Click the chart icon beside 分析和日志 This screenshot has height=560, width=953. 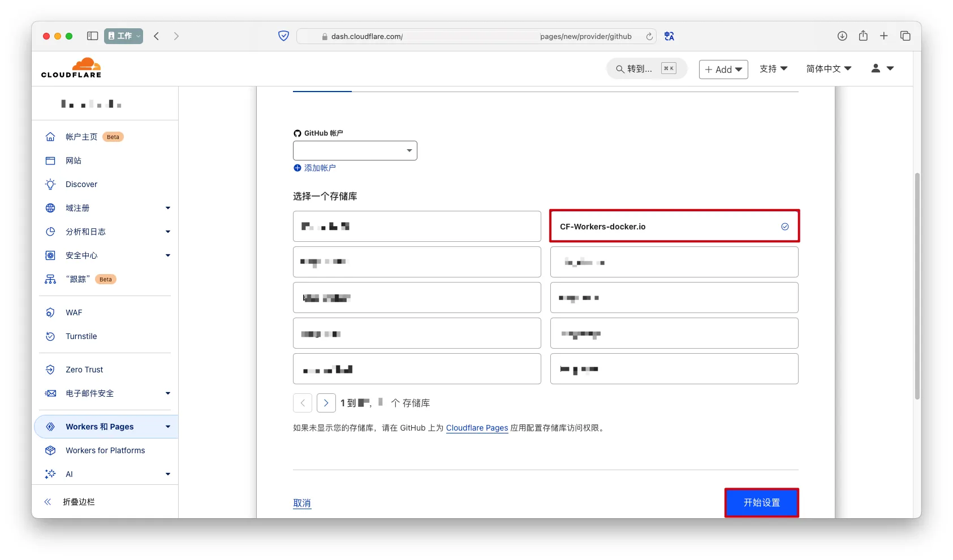50,232
